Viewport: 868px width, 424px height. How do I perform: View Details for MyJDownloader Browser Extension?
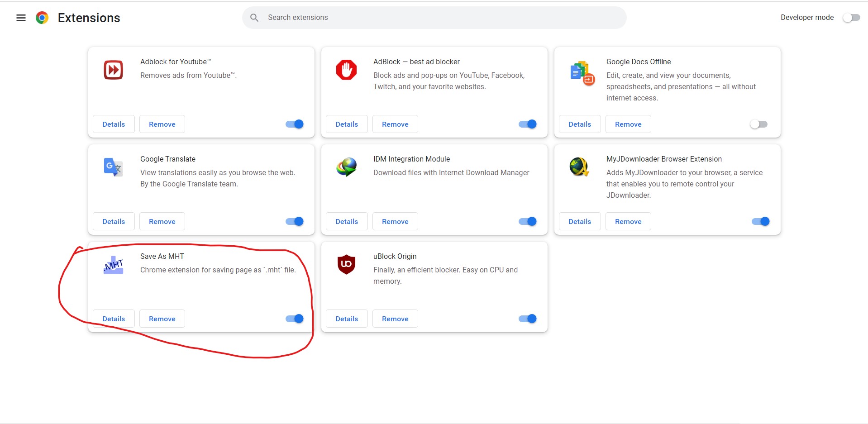580,221
